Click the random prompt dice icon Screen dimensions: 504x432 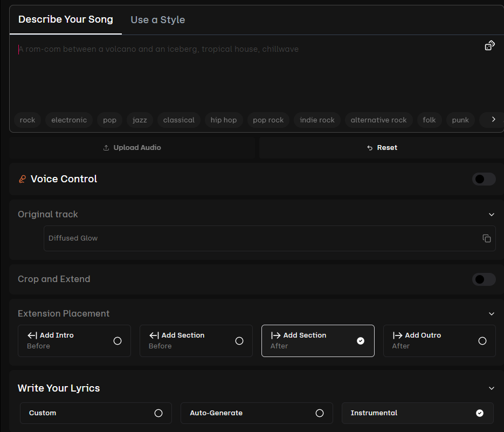pos(489,46)
